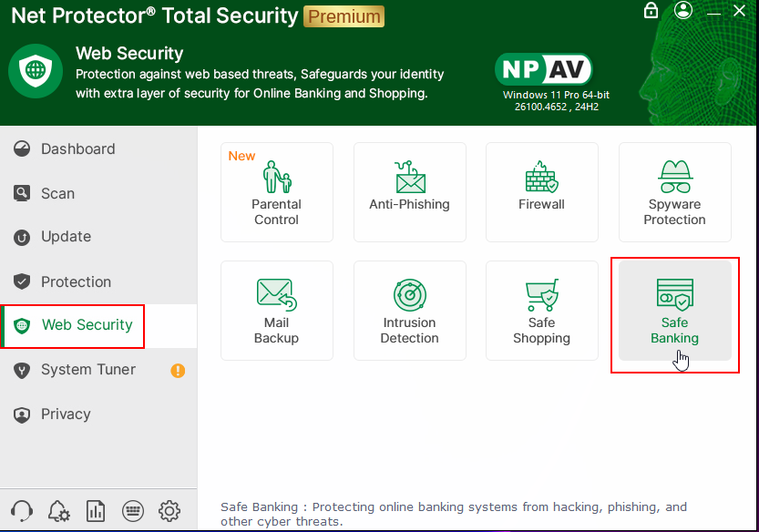Open the reports chart icon
759x532 pixels.
(95, 510)
